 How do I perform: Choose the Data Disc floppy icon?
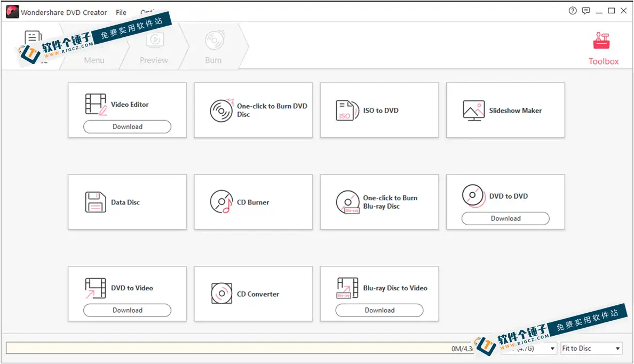click(x=96, y=202)
